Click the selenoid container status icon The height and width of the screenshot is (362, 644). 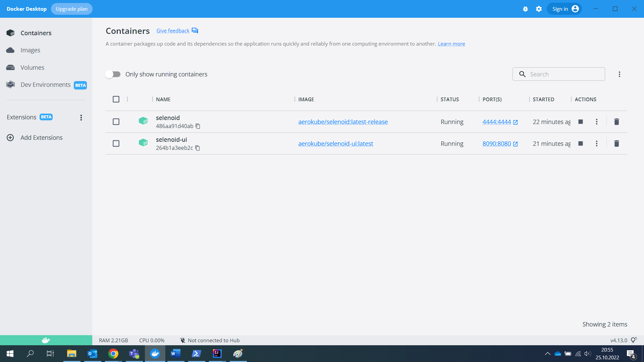(143, 121)
